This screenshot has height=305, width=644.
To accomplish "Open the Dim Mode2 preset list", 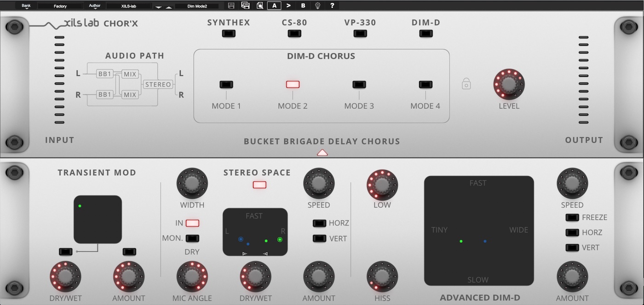I will [x=197, y=6].
